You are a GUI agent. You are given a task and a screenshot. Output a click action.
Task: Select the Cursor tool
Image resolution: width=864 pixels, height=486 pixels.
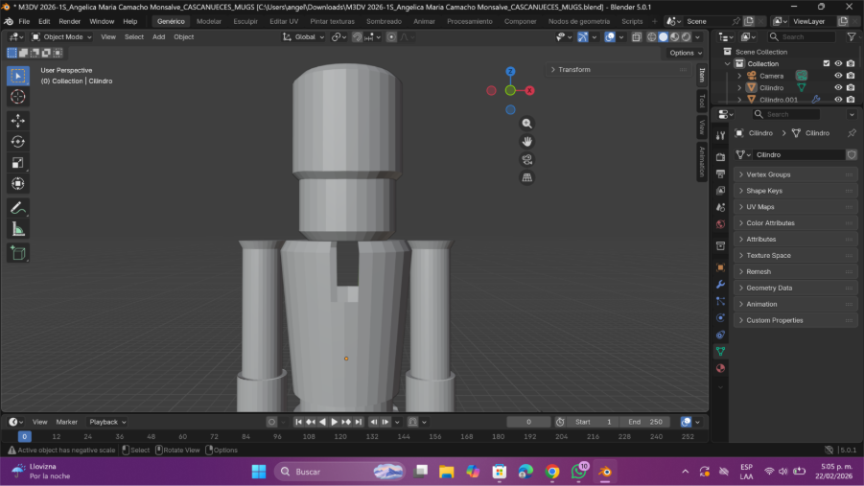(x=18, y=96)
